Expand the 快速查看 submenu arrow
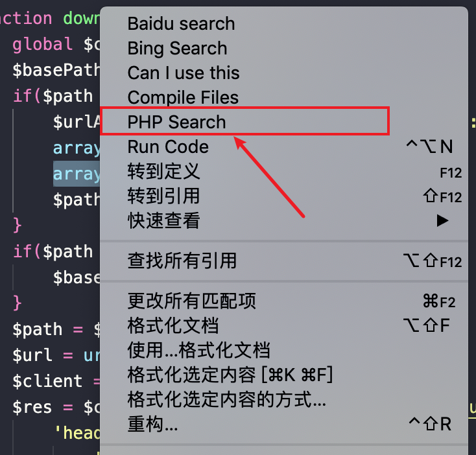Screen dimensions: 476x455 [x=442, y=220]
